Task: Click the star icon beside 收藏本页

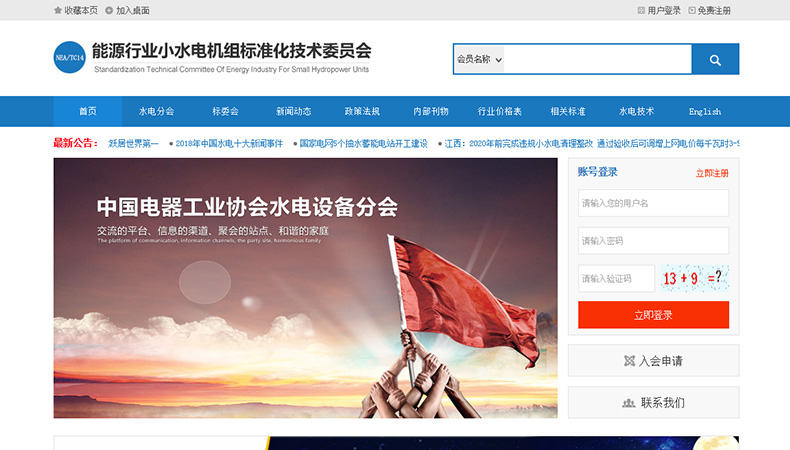Action: pos(58,10)
